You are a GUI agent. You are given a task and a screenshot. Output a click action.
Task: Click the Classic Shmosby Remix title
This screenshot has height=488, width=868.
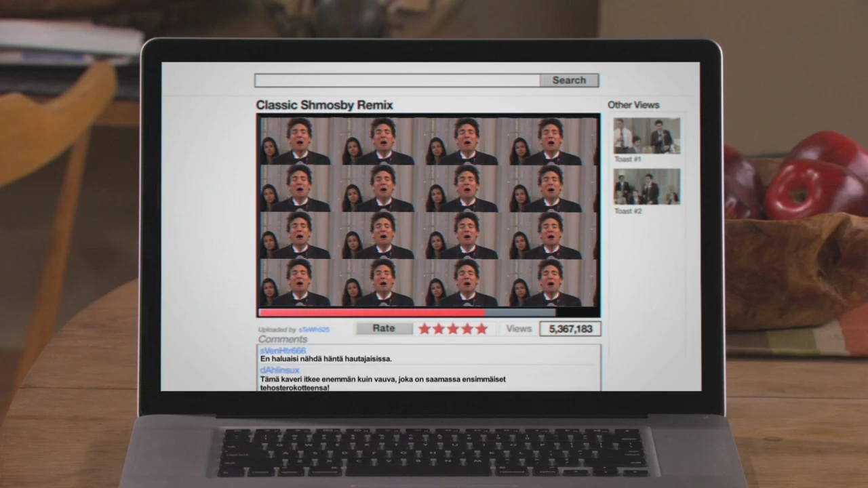(x=324, y=105)
